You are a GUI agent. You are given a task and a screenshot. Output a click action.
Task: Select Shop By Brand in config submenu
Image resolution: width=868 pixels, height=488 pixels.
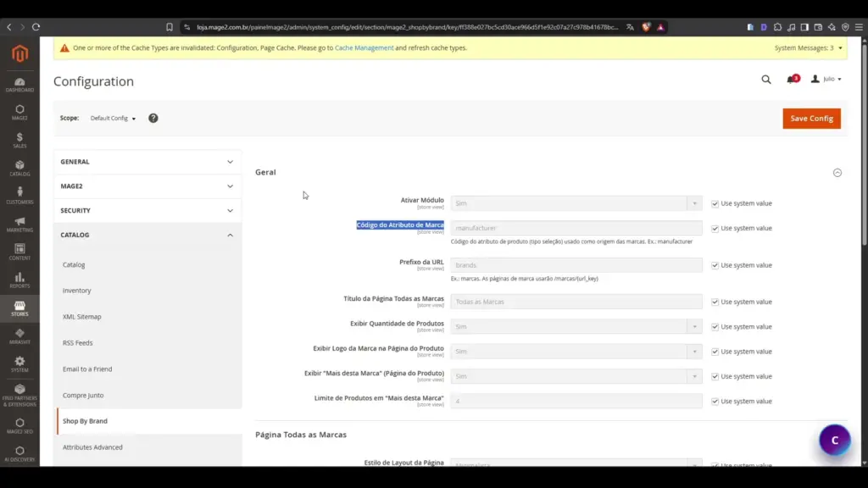pos(86,421)
